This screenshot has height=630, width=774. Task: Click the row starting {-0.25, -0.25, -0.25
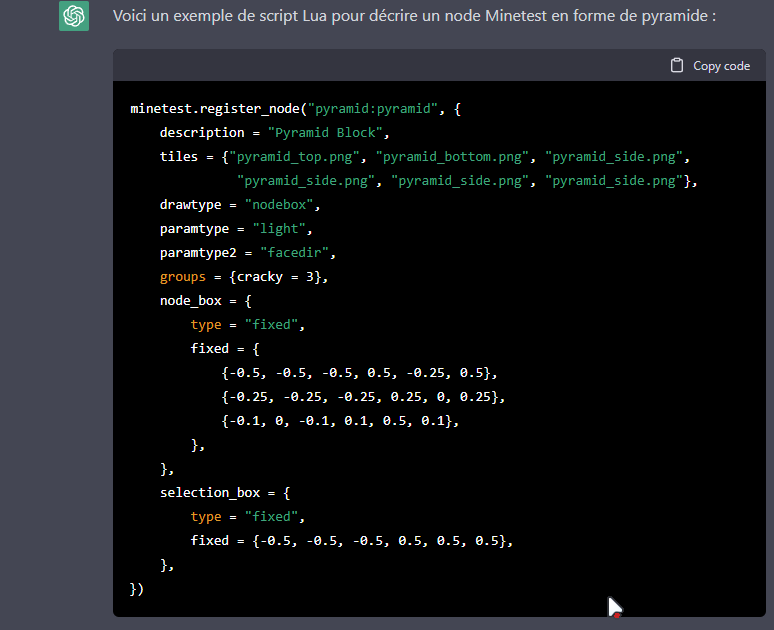click(x=363, y=397)
